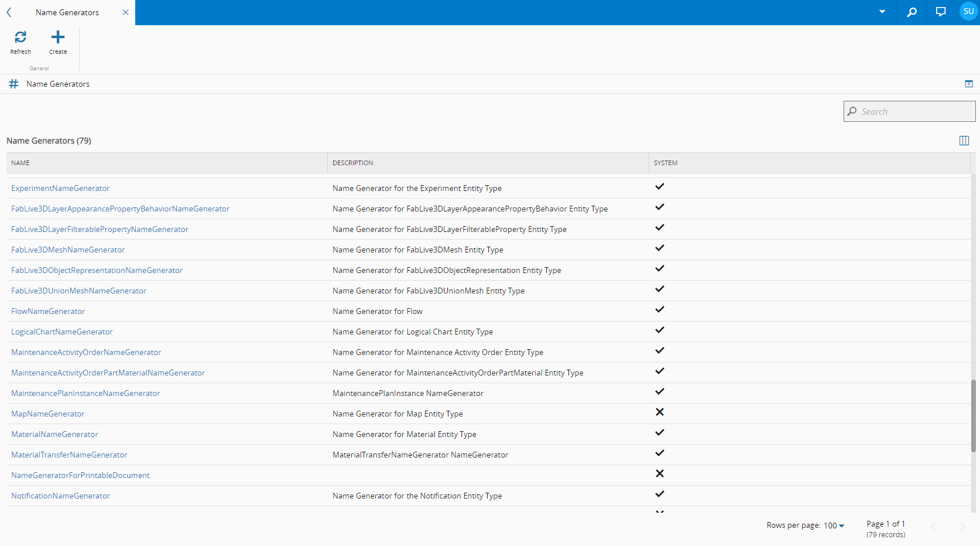Viewport: 980px width, 546px height.
Task: Click the Create plus icon
Action: pos(58,37)
